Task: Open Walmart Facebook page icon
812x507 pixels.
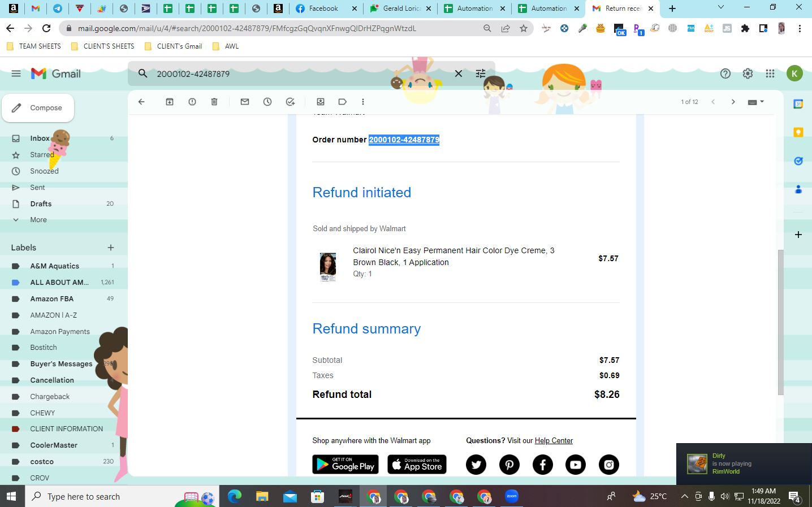Action: 543,465
